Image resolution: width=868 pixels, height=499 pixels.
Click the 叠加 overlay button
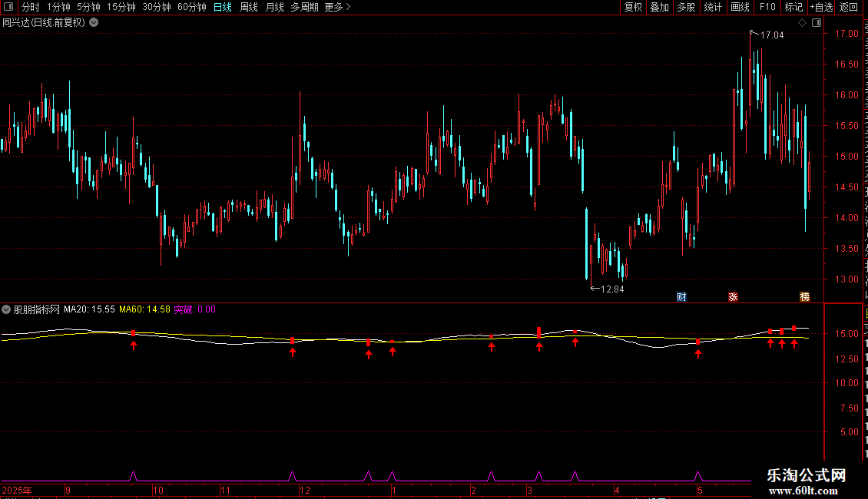(x=660, y=7)
